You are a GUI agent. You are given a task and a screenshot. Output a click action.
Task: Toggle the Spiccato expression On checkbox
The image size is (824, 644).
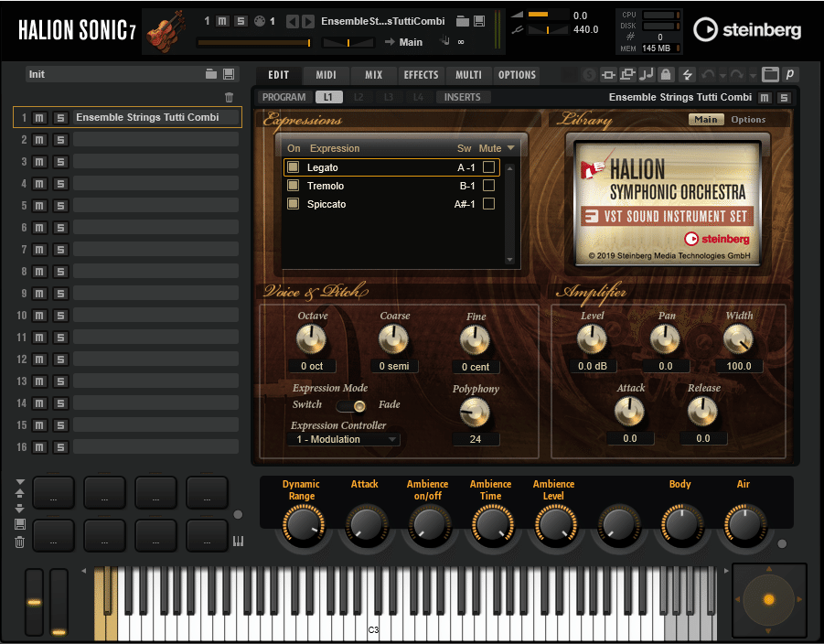(294, 204)
